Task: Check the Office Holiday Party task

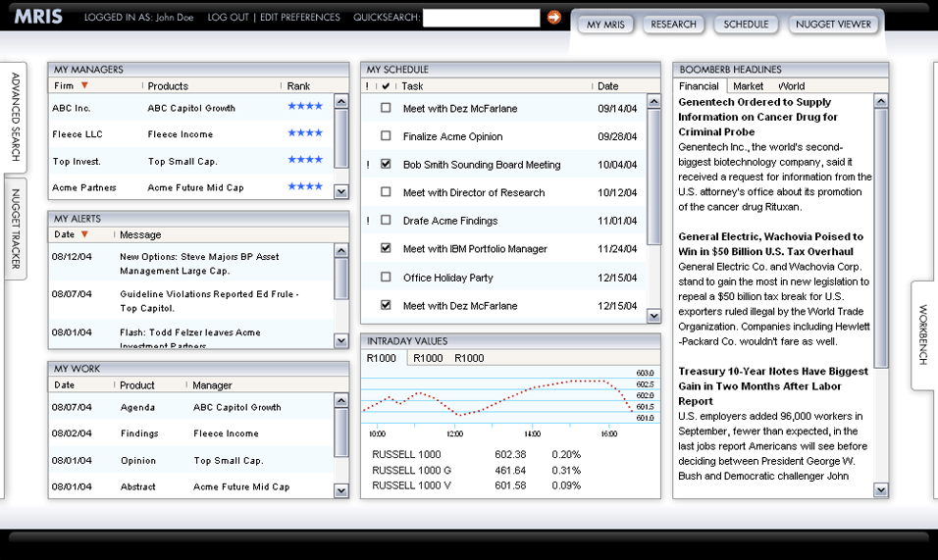Action: pyautogui.click(x=386, y=277)
